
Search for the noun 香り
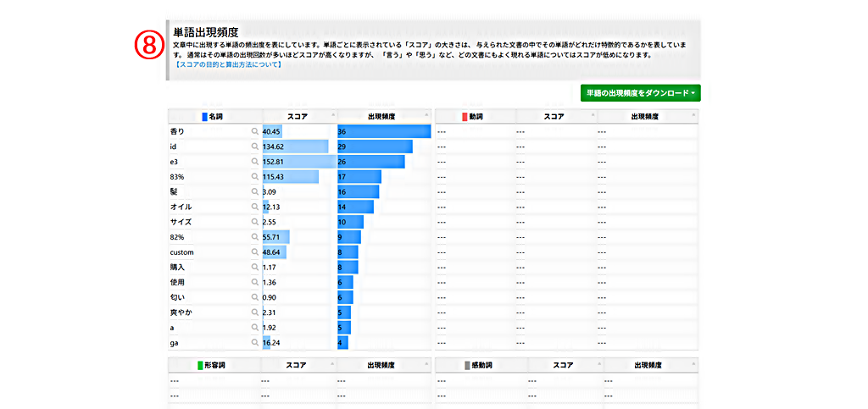(x=254, y=131)
